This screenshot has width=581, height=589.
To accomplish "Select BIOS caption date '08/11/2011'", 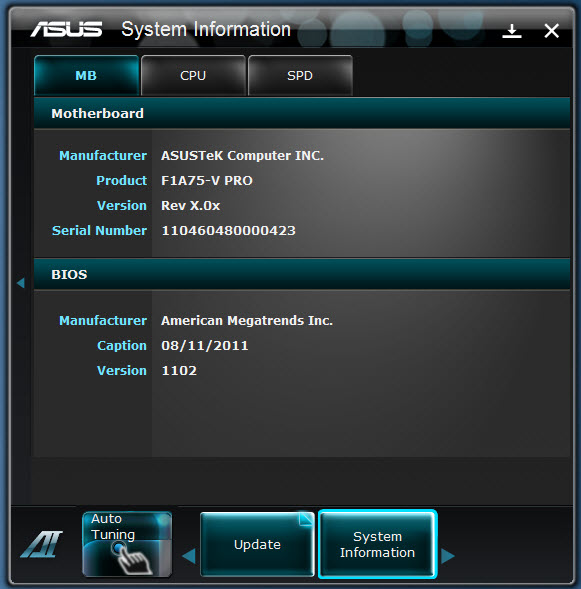I will 205,346.
